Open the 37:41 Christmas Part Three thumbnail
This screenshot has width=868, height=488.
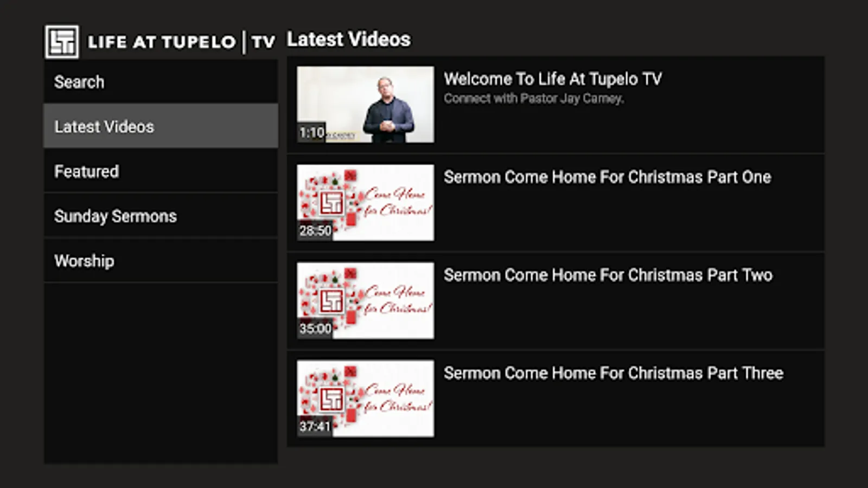coord(366,399)
